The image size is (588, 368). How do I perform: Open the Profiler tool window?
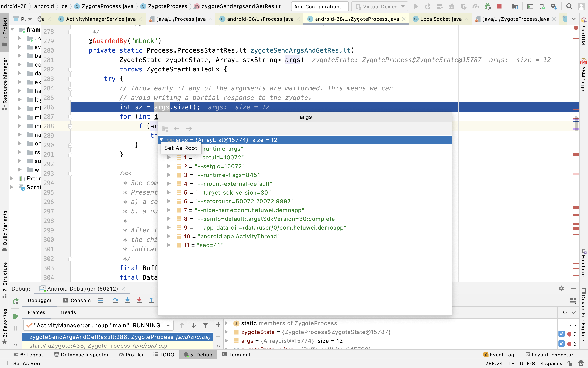coord(131,355)
